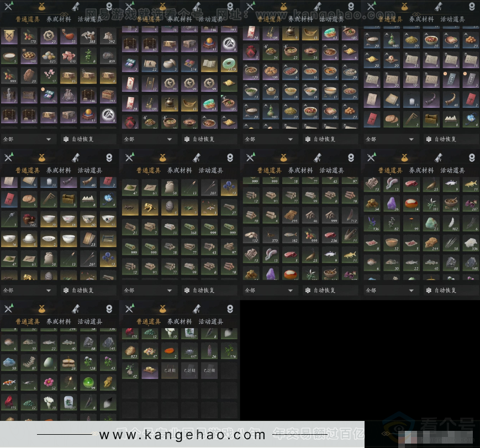
Task: Expand the 全部 filter in middle-left panel
Action: coord(29,290)
